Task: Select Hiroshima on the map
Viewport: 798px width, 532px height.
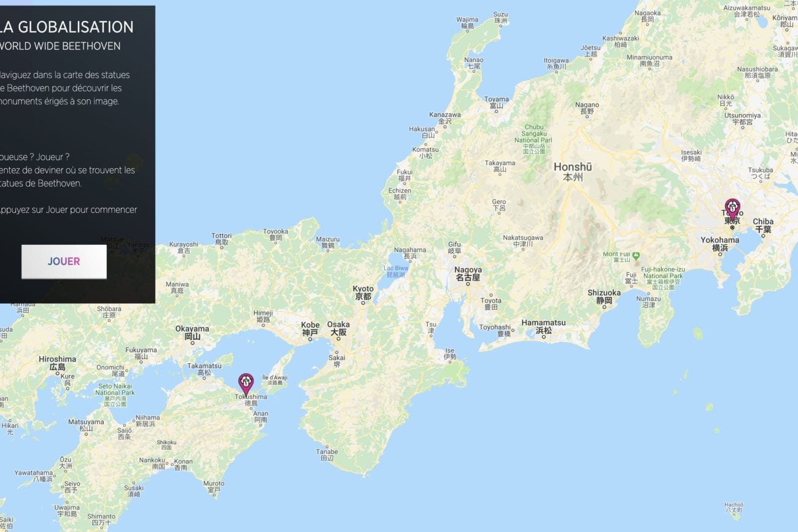Action: pyautogui.click(x=57, y=363)
